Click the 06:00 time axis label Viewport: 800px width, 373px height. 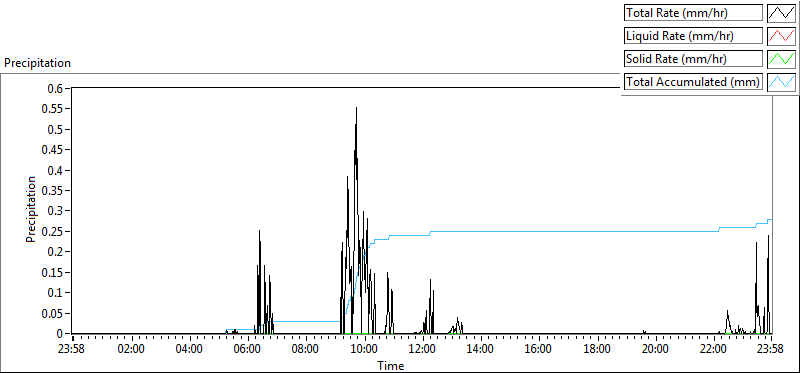tap(248, 350)
